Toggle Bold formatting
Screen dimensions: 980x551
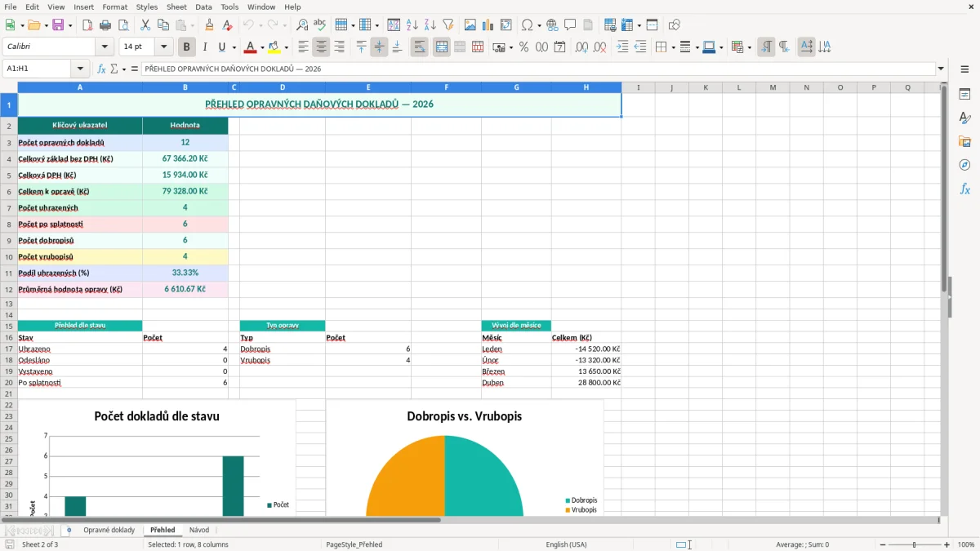tap(187, 47)
